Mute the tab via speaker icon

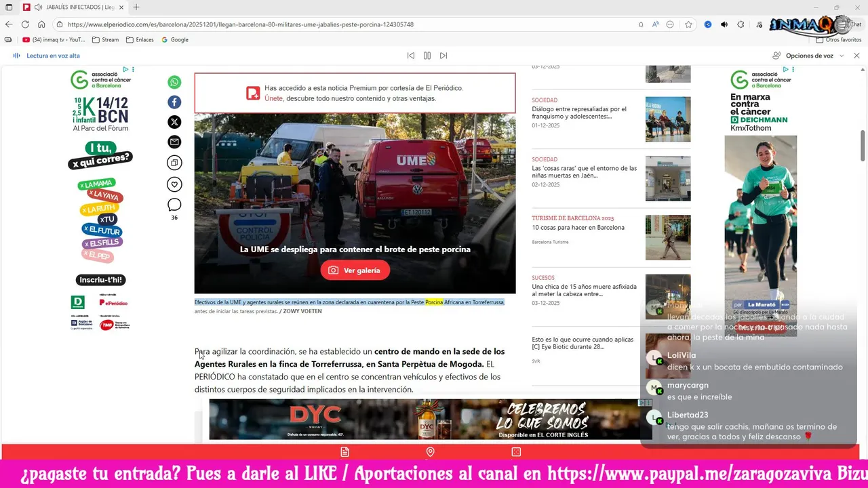tap(38, 7)
